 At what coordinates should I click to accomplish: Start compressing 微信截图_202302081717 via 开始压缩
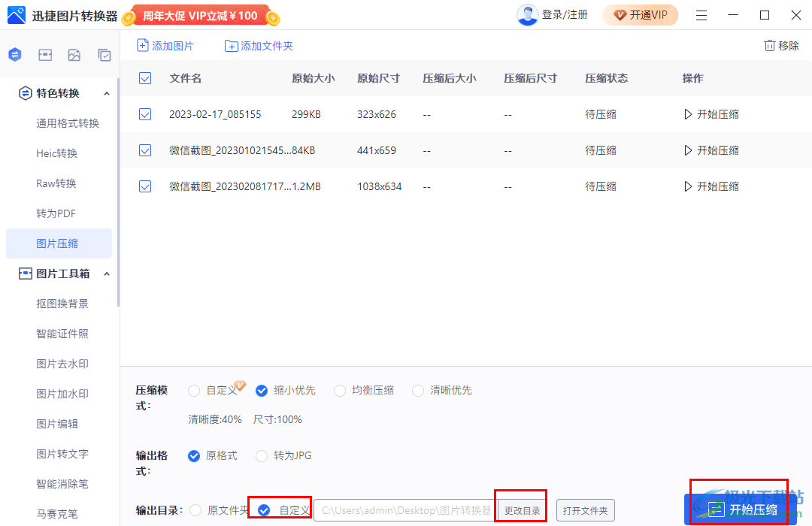click(711, 186)
